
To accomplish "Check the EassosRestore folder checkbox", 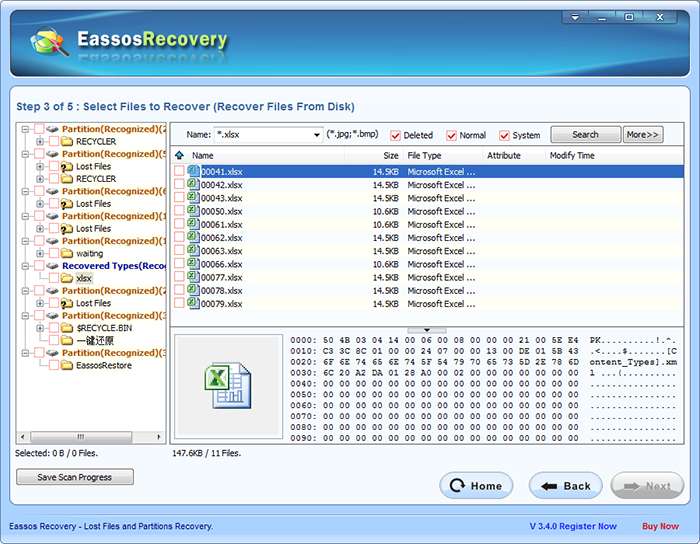I will click(x=54, y=365).
